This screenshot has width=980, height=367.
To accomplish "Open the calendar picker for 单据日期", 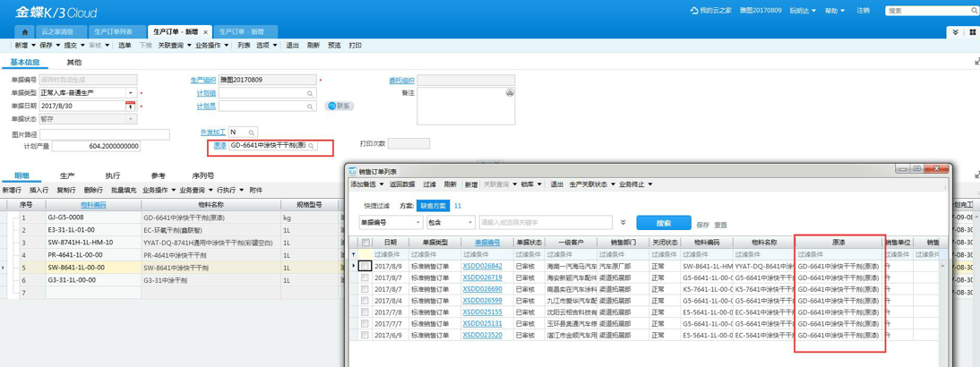I will 130,107.
